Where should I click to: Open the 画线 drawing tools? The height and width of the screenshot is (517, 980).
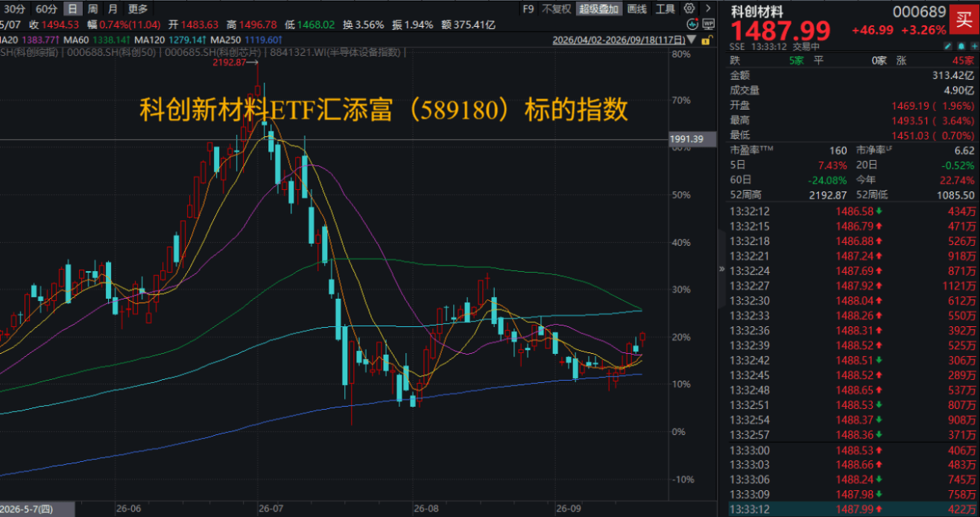coord(637,9)
